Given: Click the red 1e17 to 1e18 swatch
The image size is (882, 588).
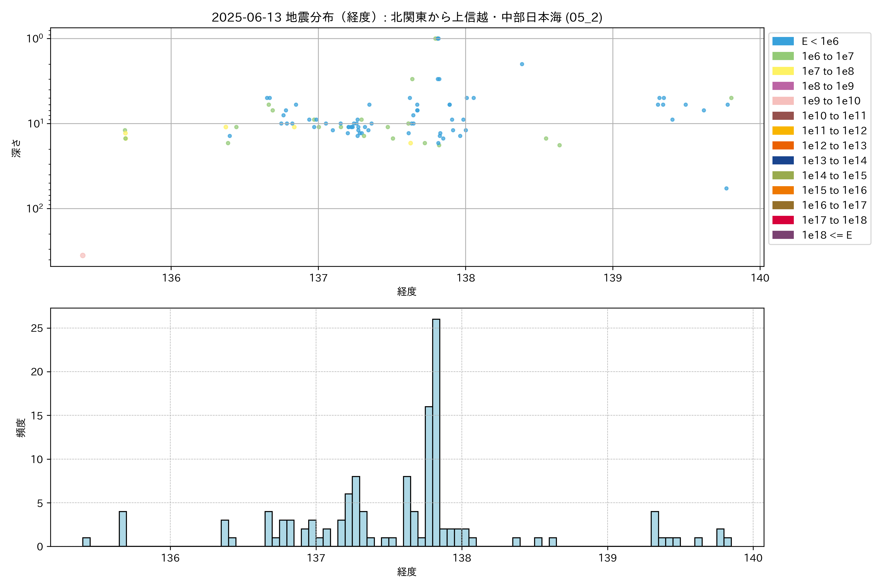Looking at the screenshot, I should click(x=783, y=220).
